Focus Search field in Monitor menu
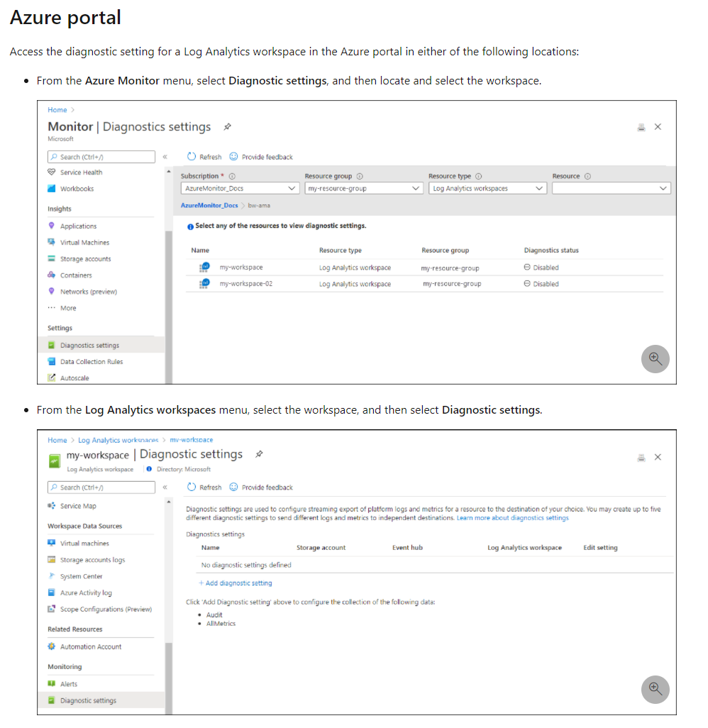The height and width of the screenshot is (728, 708). [101, 157]
